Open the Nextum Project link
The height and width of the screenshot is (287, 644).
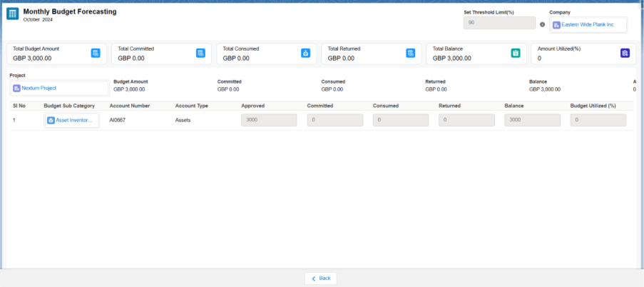[x=39, y=88]
